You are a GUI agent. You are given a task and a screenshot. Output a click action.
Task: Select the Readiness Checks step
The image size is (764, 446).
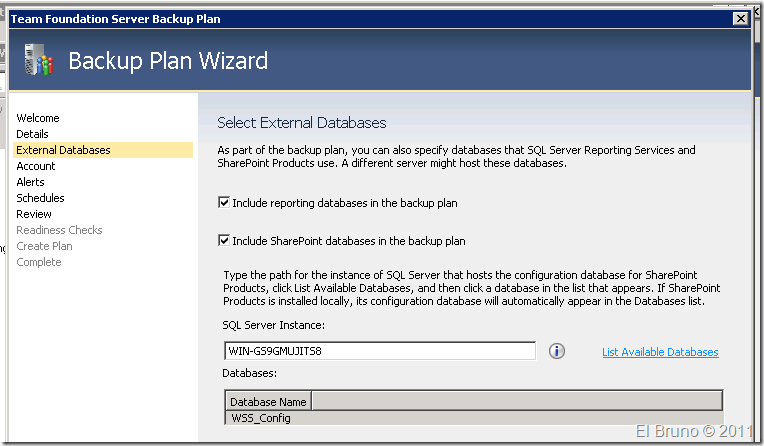click(x=59, y=230)
